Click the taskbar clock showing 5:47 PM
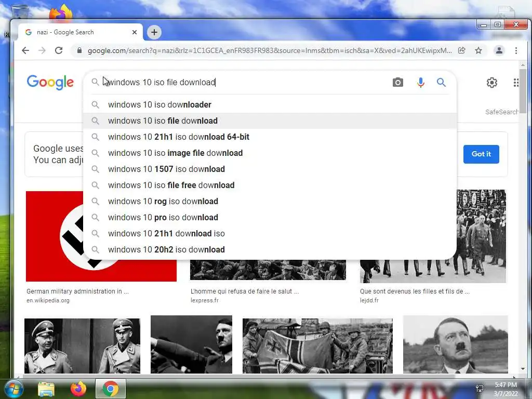 tap(506, 389)
